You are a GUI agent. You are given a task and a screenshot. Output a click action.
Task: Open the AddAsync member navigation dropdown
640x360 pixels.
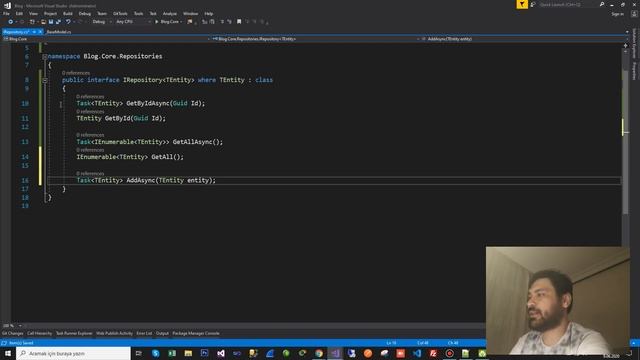point(525,39)
